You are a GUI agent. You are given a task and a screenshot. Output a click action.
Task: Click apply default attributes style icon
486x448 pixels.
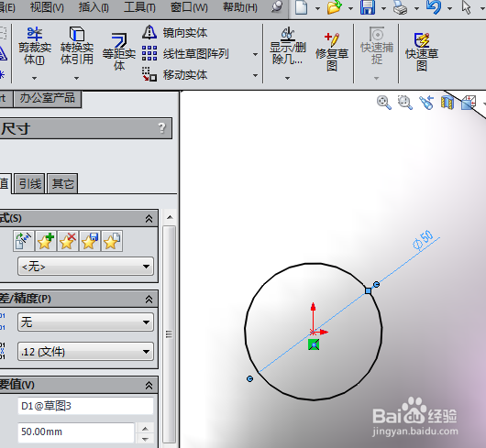point(24,241)
